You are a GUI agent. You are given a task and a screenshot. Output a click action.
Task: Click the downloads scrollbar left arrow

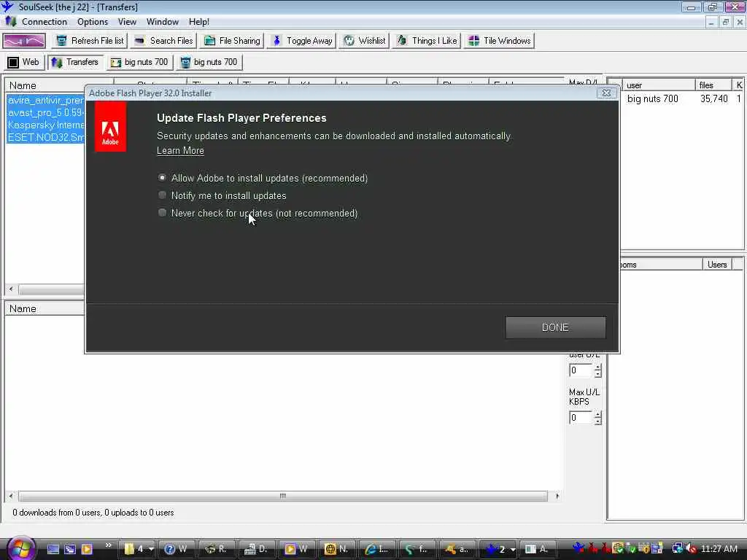click(11, 289)
